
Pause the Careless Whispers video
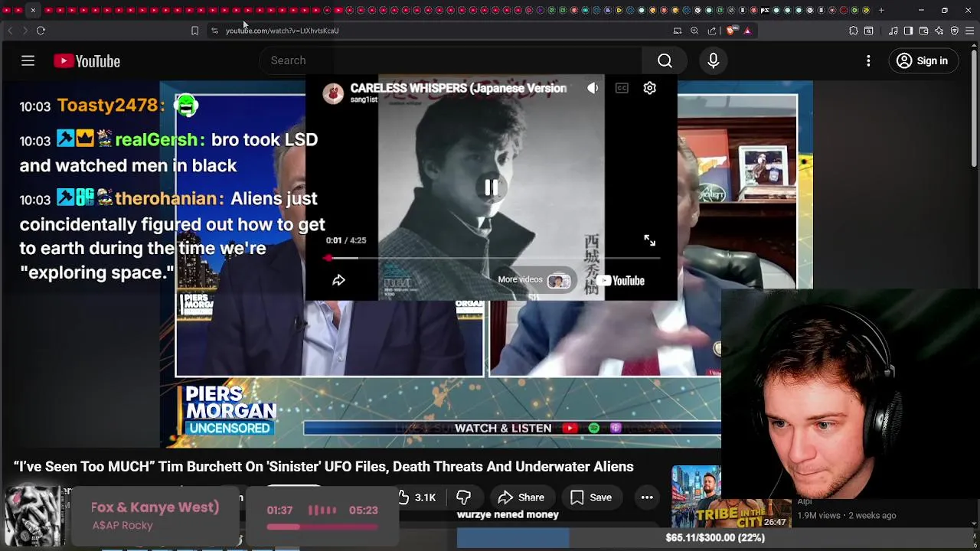click(x=491, y=187)
